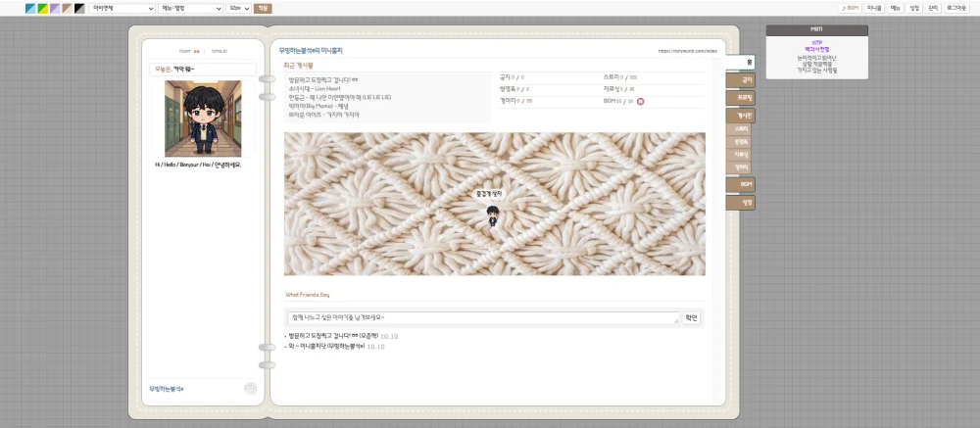Open the 자료실 sub-tab
This screenshot has height=428, width=980.
pos(739,155)
